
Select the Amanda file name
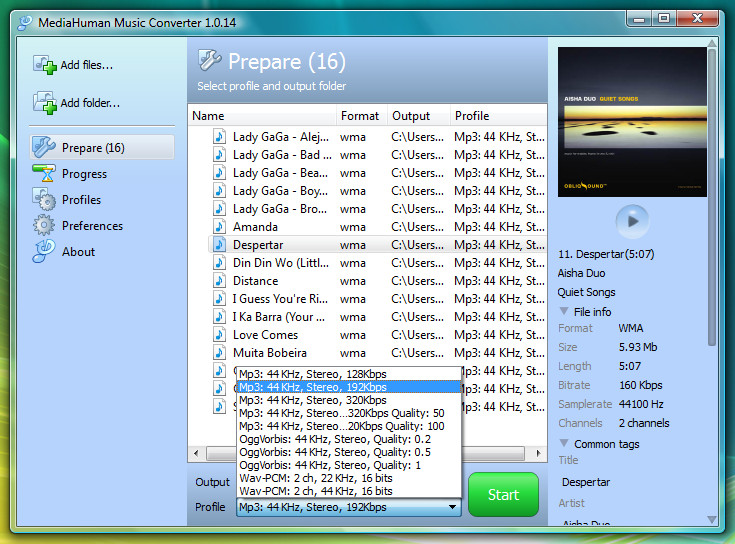tap(255, 227)
